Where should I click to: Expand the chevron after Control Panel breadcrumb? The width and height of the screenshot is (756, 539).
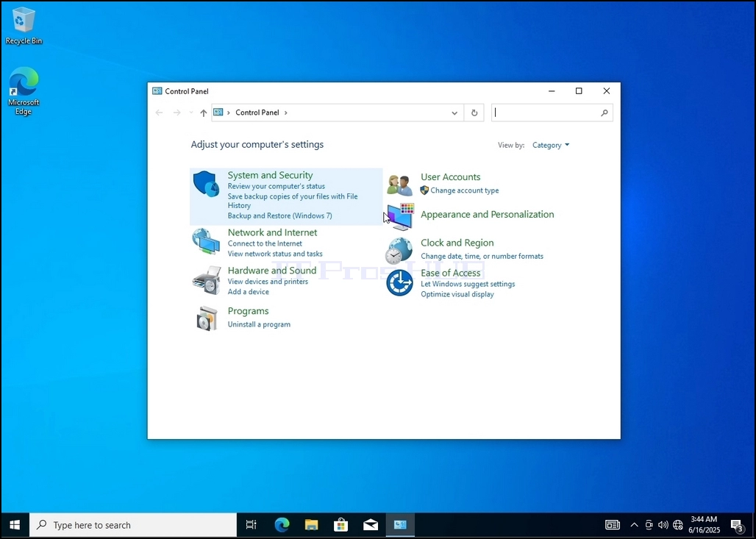pyautogui.click(x=286, y=113)
